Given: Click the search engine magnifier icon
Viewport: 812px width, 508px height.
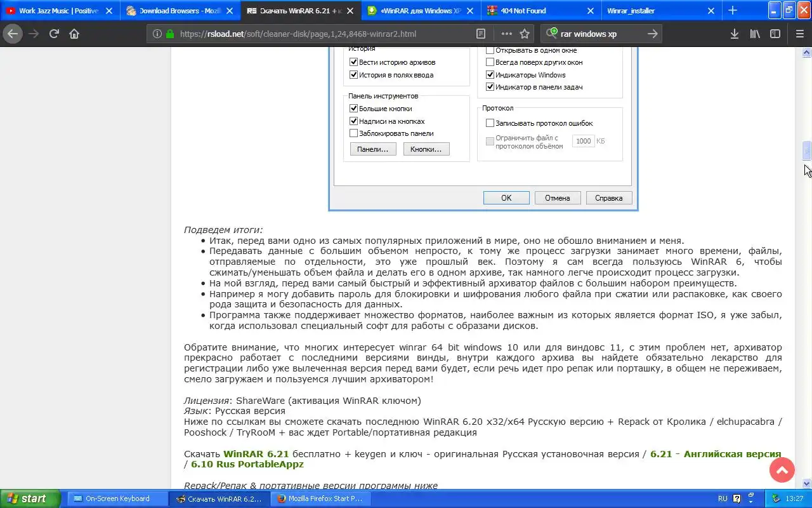Looking at the screenshot, I should pos(551,34).
